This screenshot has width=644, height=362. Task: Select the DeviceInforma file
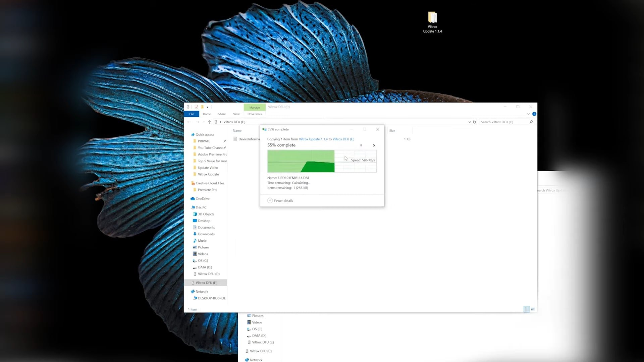(247, 139)
